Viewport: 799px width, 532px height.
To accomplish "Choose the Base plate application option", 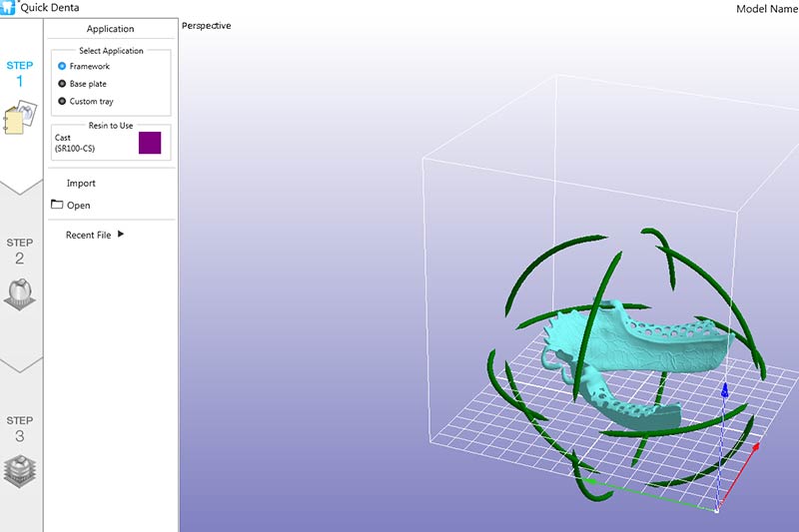I will [62, 84].
